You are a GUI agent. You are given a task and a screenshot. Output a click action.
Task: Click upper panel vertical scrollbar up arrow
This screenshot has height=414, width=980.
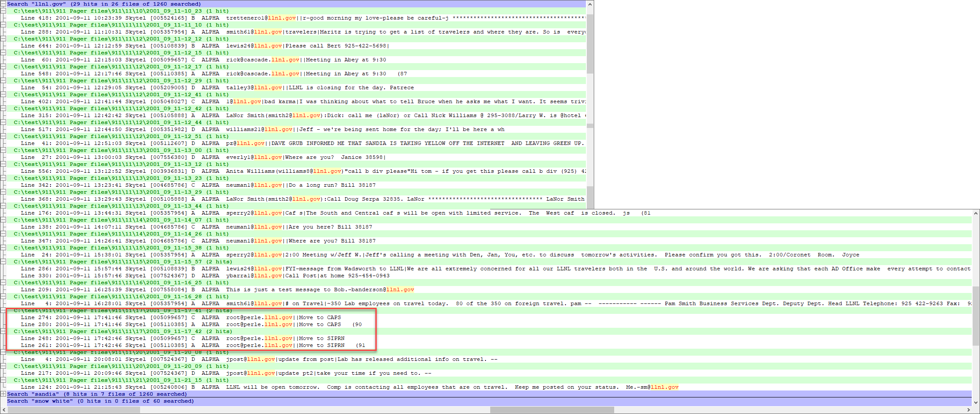click(x=590, y=4)
